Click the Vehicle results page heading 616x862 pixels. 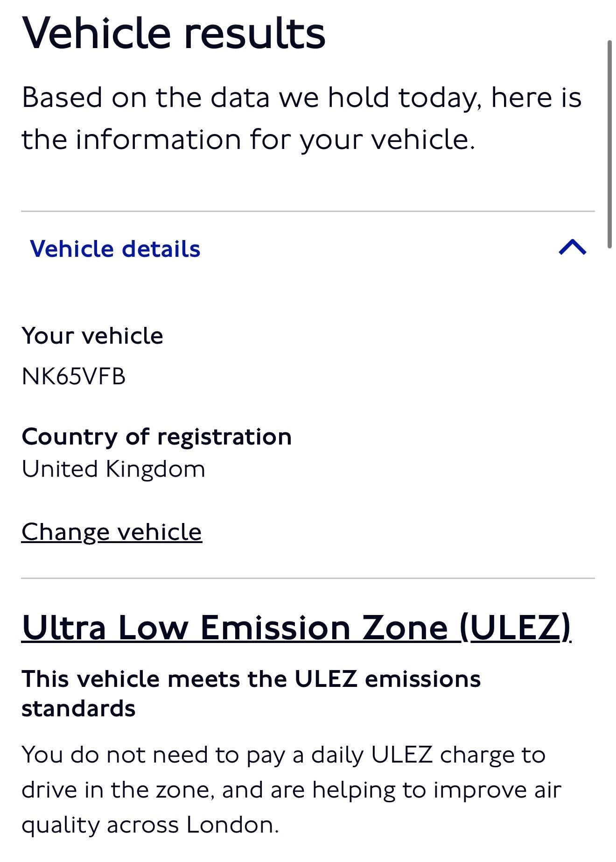174,33
